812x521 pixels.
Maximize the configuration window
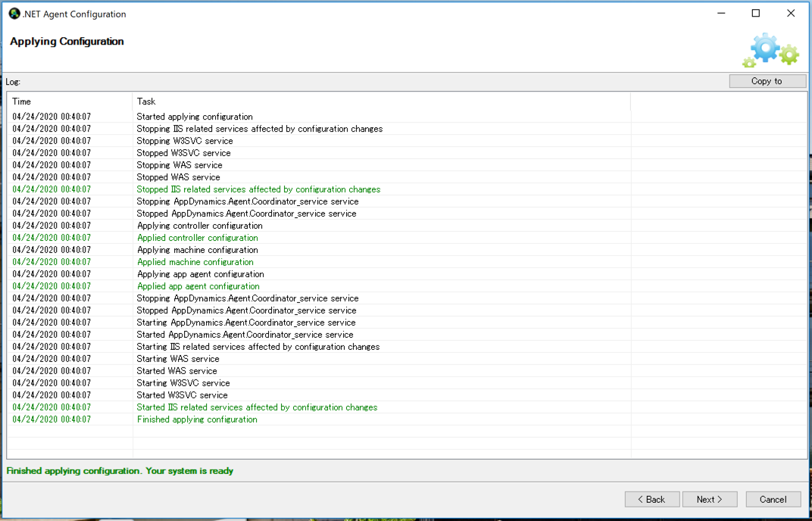coord(755,14)
